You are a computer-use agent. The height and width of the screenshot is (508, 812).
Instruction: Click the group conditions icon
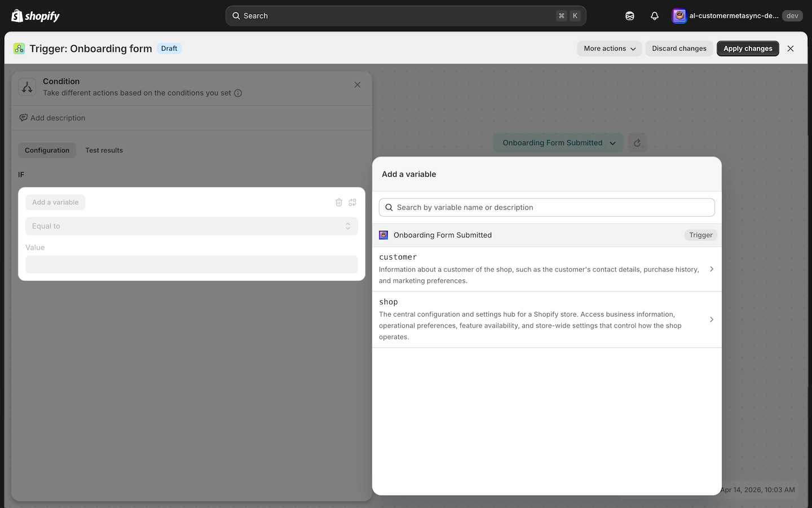click(352, 202)
